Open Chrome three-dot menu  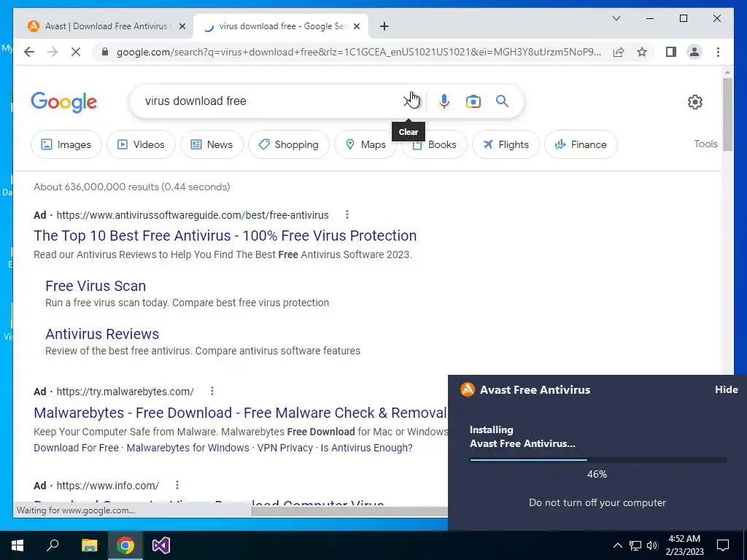point(718,52)
